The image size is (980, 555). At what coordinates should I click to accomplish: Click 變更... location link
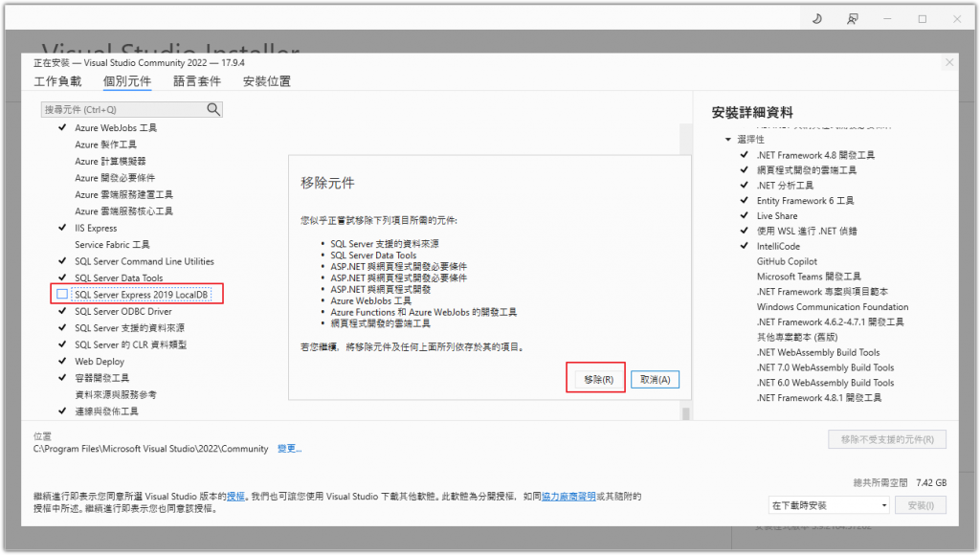[289, 449]
